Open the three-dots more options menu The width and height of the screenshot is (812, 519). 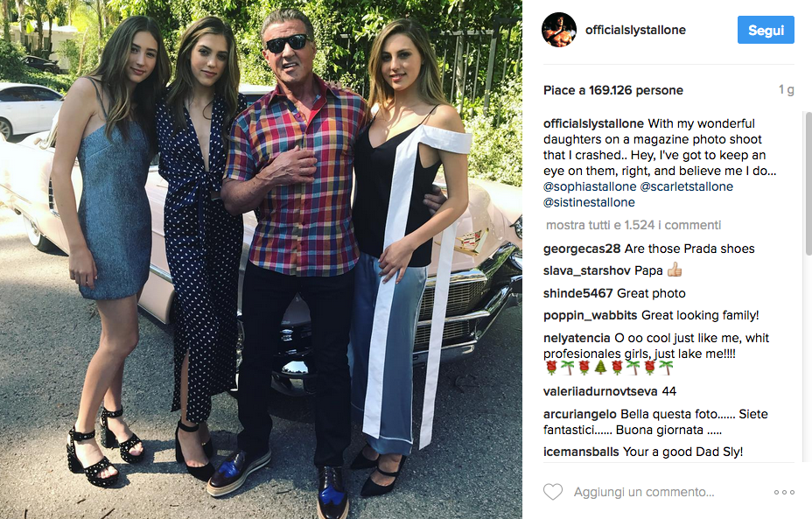pos(784,492)
